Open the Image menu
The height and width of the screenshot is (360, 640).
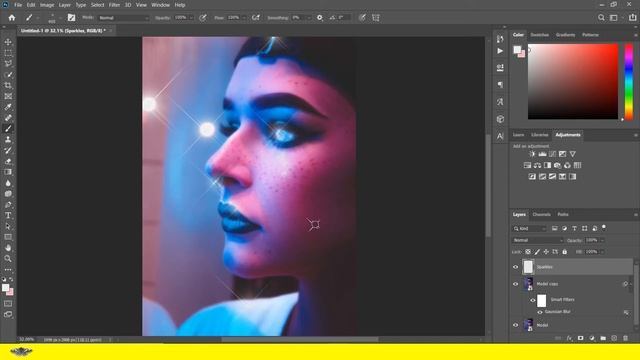point(47,5)
